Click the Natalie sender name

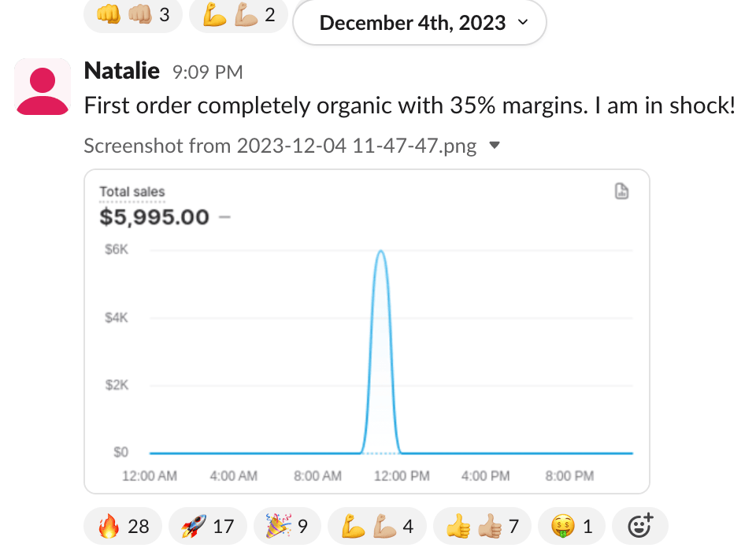pos(121,72)
